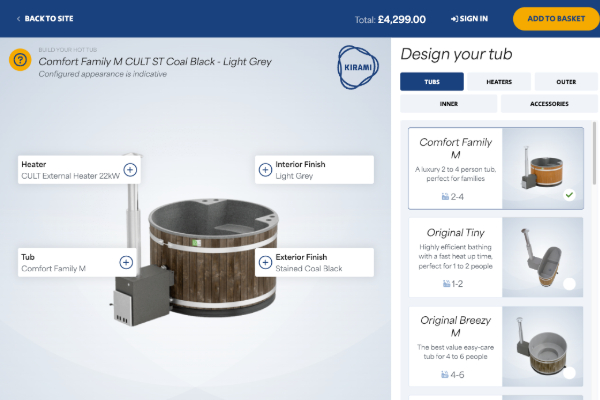Click the Sign In link
This screenshot has height=400, width=600.
(x=470, y=18)
